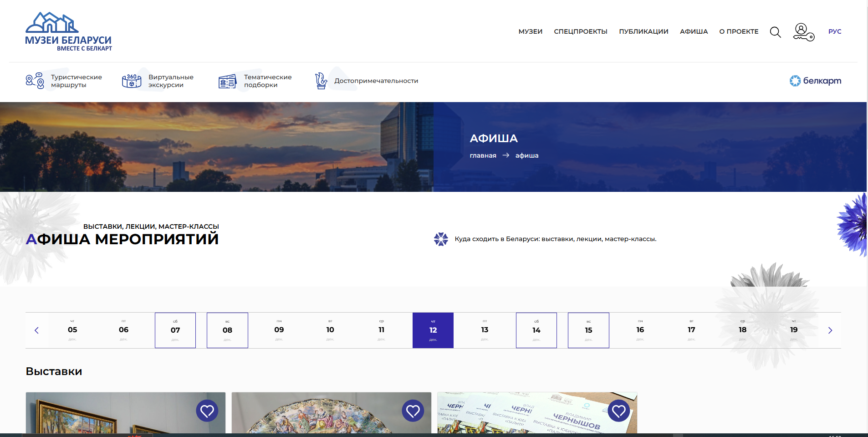This screenshot has width=868, height=437.
Task: Click the Белкарт logo
Action: click(x=815, y=81)
